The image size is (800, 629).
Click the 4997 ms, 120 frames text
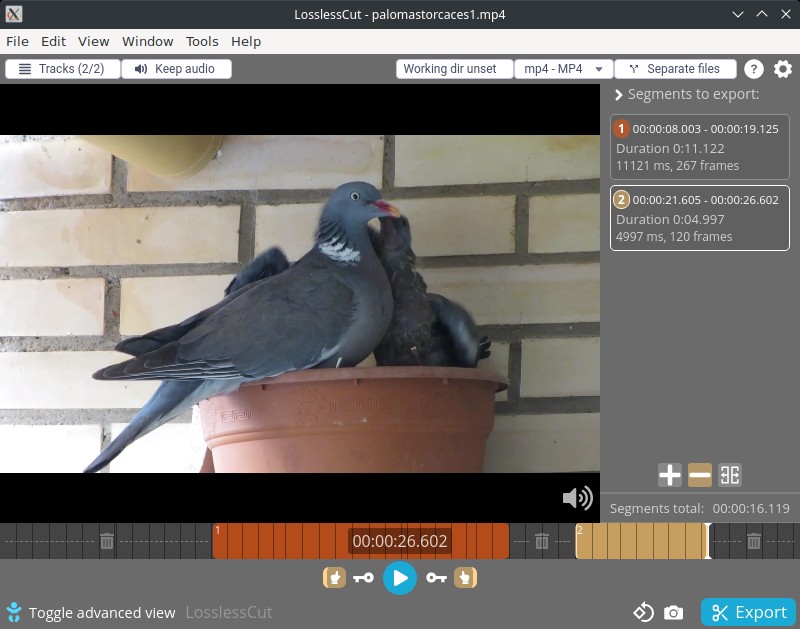(673, 237)
